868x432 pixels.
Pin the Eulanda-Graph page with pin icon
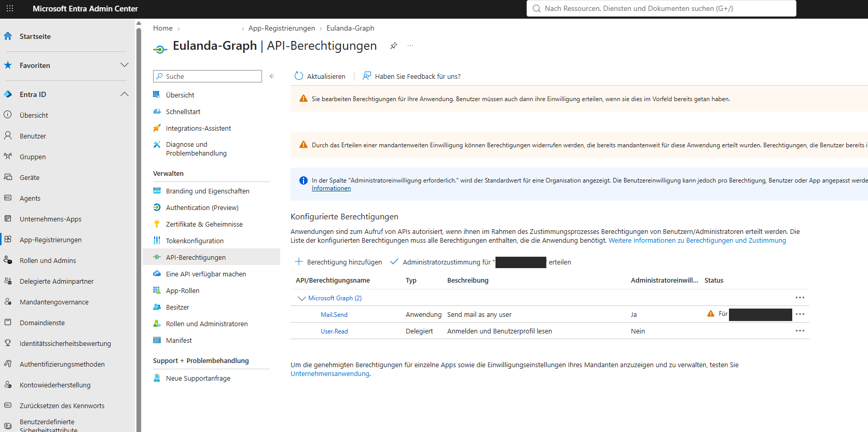[x=394, y=46]
